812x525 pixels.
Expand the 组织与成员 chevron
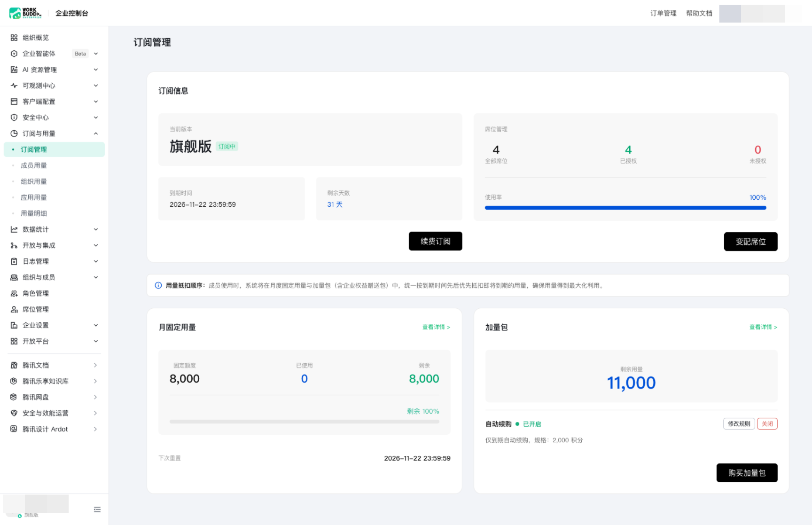[x=96, y=277]
